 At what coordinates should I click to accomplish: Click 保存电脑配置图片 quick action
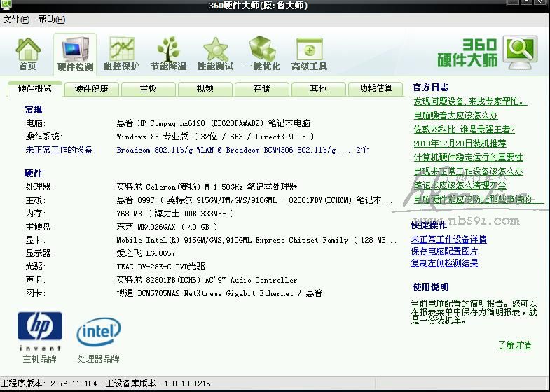[x=444, y=251]
